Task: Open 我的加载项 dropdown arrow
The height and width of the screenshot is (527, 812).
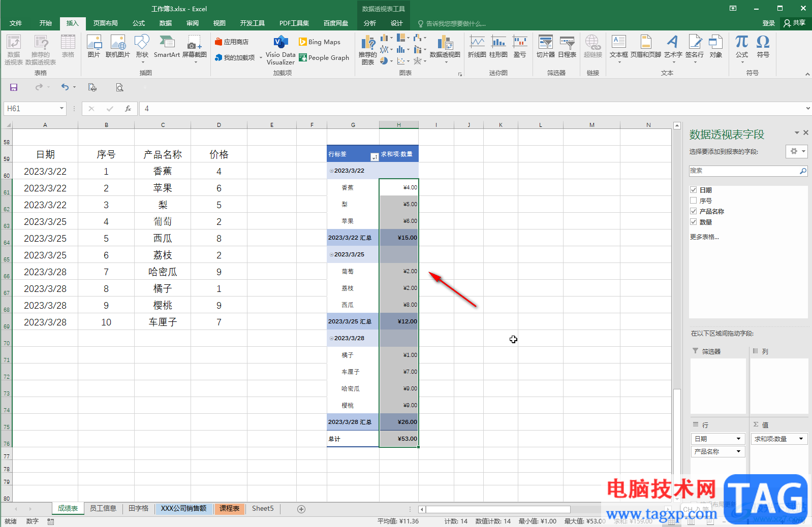Action: click(261, 58)
